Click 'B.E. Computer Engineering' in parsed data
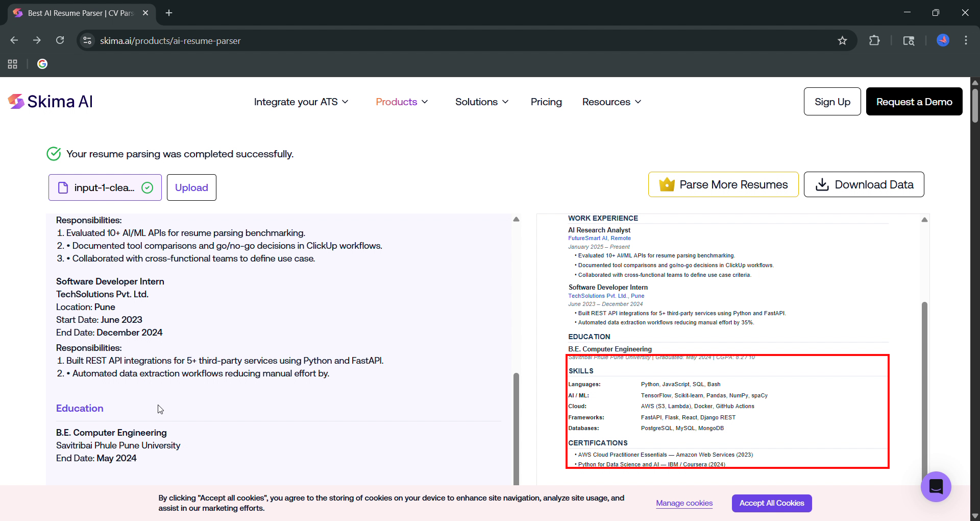 [111, 433]
